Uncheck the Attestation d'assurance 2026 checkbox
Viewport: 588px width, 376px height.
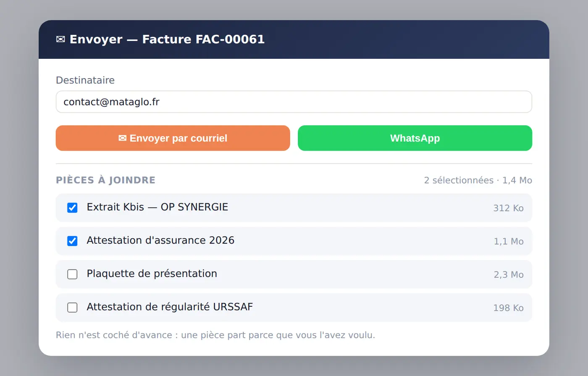pos(72,241)
